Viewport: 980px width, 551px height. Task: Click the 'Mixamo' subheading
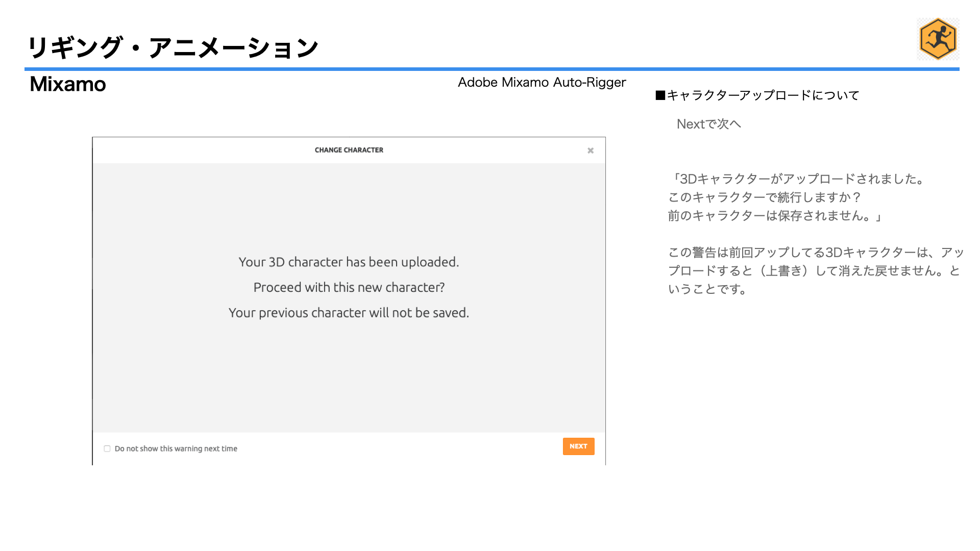[68, 84]
